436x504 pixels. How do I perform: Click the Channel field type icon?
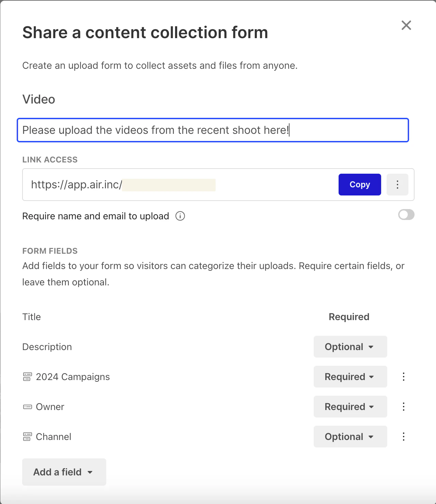pyautogui.click(x=27, y=437)
